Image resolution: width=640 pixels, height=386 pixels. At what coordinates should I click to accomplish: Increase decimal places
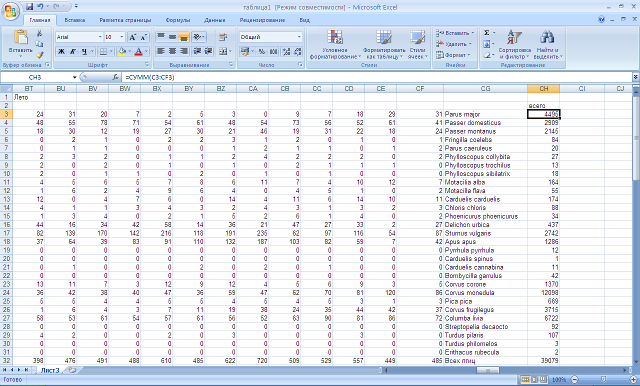pos(286,51)
